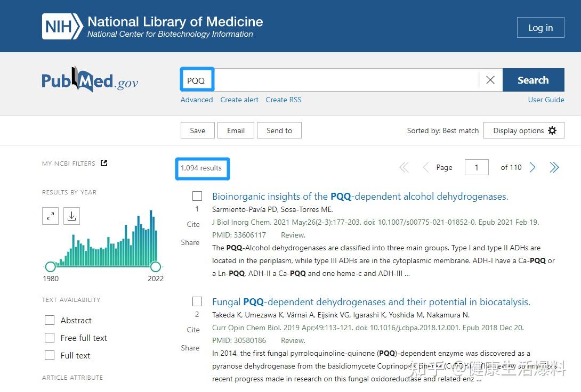
Task: Jump to the last page of results
Action: (554, 168)
